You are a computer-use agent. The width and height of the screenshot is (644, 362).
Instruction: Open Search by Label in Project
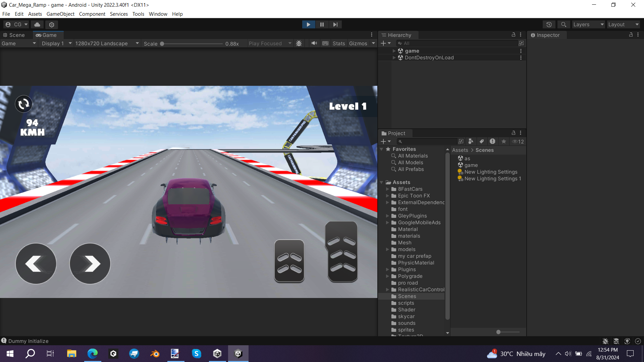(482, 141)
